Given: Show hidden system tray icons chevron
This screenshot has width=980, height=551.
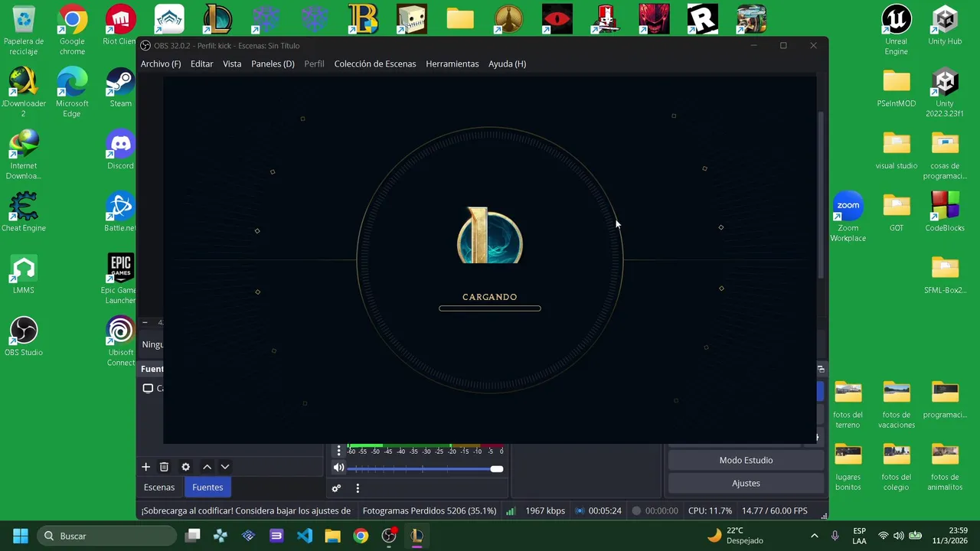Looking at the screenshot, I should pos(814,536).
